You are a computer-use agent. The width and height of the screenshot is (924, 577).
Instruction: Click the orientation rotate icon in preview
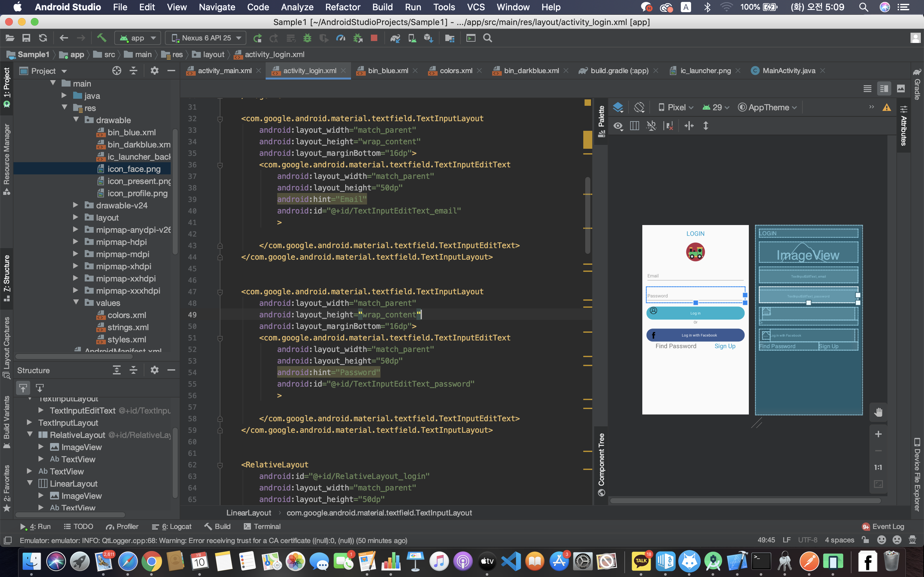pyautogui.click(x=639, y=108)
